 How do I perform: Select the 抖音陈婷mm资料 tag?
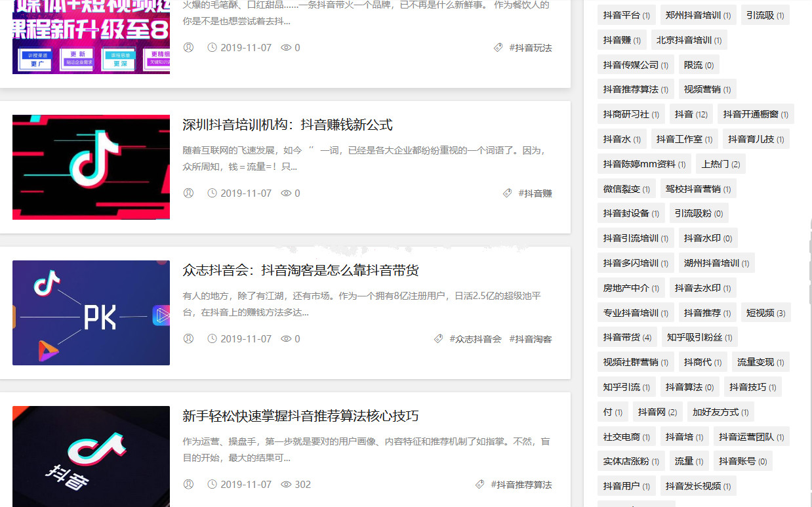pos(644,164)
